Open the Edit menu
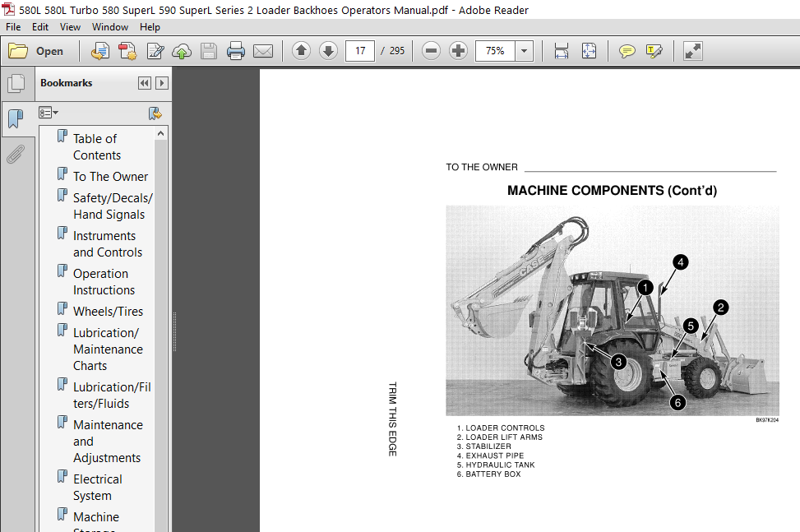Screen dimensions: 800x532 (x=40, y=27)
